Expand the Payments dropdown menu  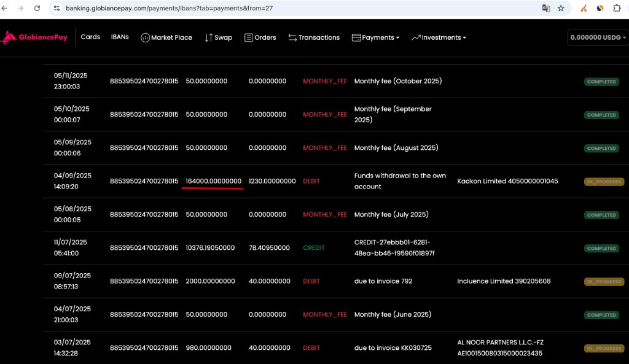[x=380, y=37]
